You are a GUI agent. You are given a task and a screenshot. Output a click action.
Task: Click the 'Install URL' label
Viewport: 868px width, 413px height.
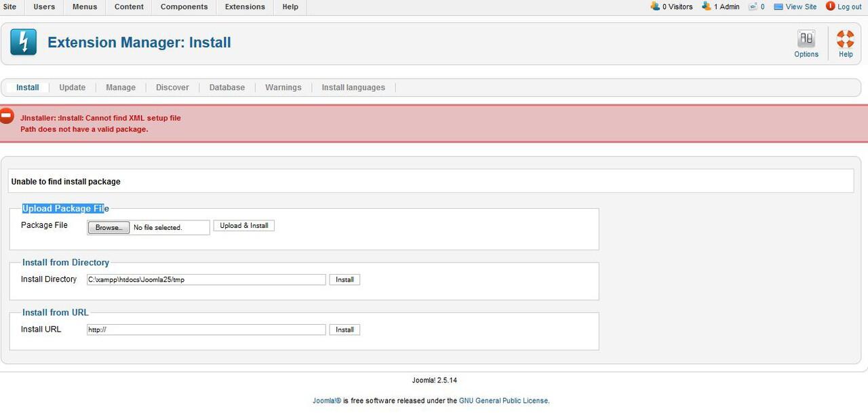[41, 330]
